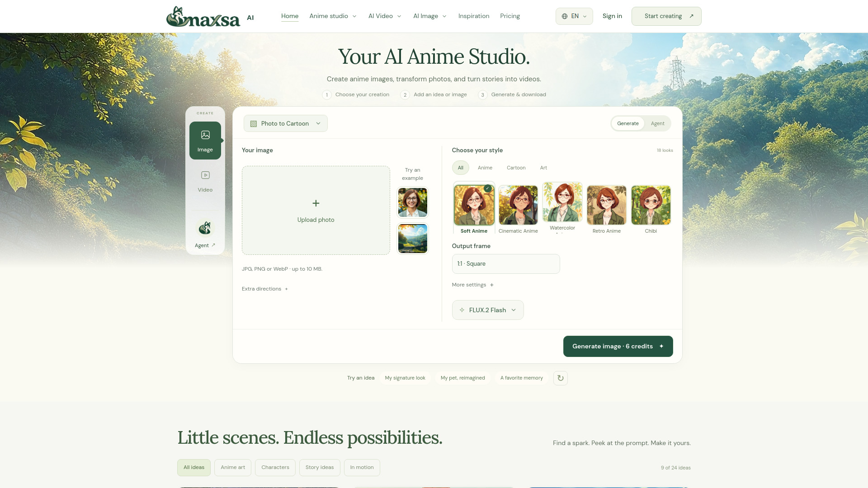Open the FLUX.2 Flash model dropdown
Viewport: 868px width, 488px height.
488,310
